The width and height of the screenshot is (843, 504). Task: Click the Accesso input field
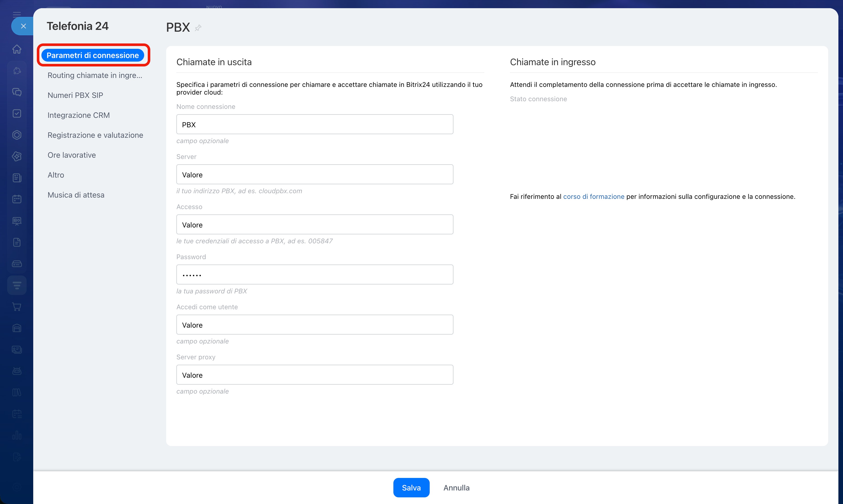314,224
